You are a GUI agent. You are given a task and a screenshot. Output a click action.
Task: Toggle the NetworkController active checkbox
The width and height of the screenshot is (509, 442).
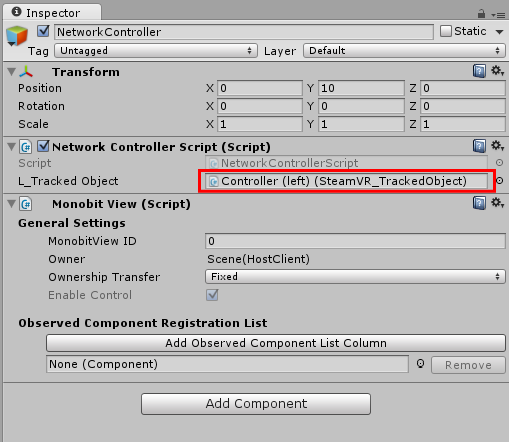(x=43, y=31)
